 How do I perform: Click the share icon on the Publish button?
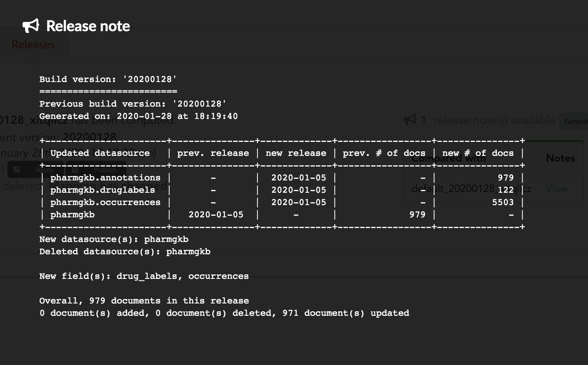75,169
